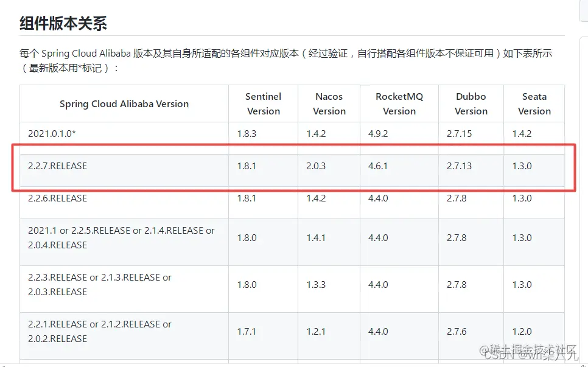The image size is (588, 367).
Task: Select Seata value 1.2.0
Action: [x=522, y=332]
